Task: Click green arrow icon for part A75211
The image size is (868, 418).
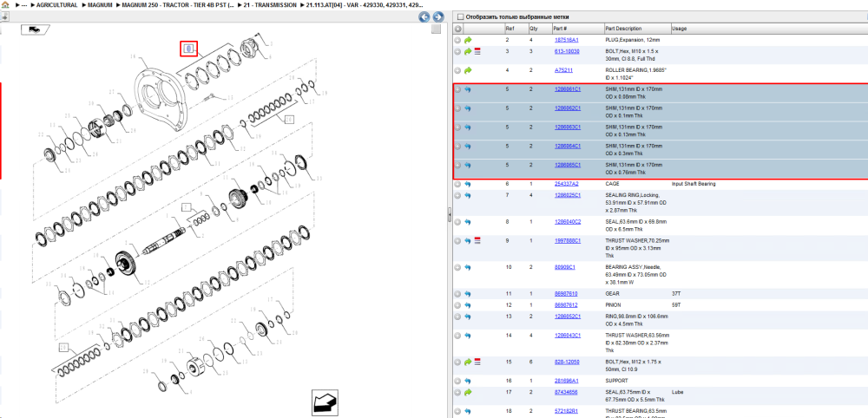Action: point(468,70)
